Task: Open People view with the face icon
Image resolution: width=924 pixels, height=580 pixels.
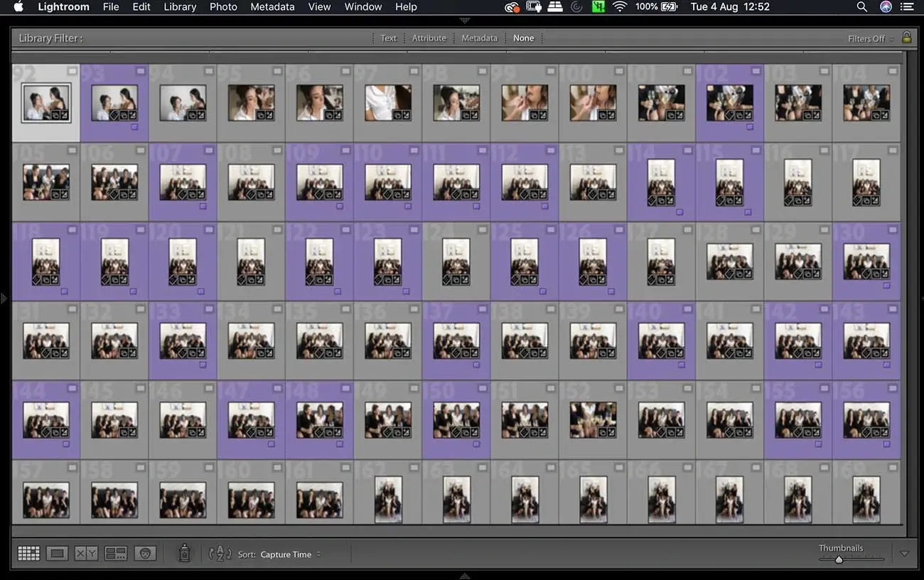Action: tap(145, 554)
